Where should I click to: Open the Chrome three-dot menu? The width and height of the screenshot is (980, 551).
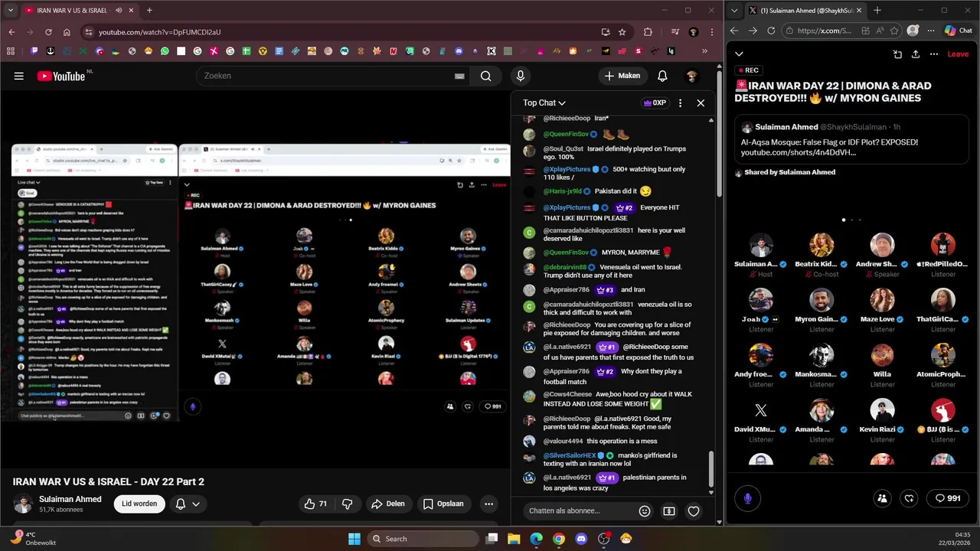tap(711, 32)
